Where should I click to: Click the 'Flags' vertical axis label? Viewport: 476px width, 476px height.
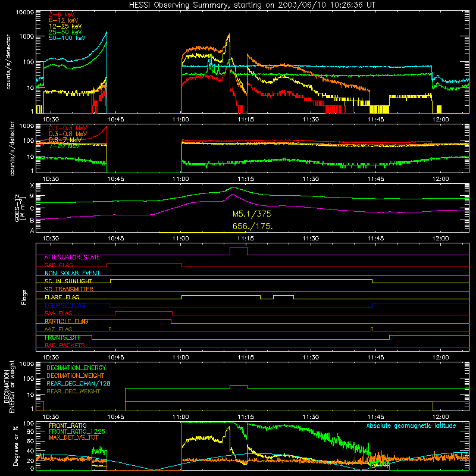(24, 297)
